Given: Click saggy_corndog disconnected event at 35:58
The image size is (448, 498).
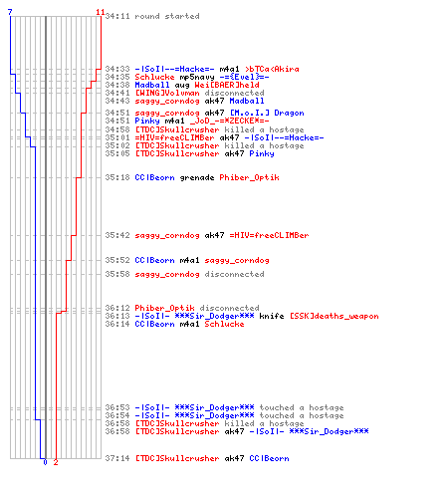Looking at the screenshot, I should (x=185, y=274).
